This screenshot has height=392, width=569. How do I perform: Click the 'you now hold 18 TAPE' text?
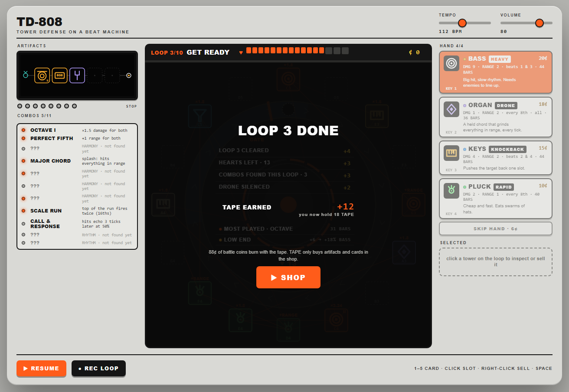(x=326, y=215)
